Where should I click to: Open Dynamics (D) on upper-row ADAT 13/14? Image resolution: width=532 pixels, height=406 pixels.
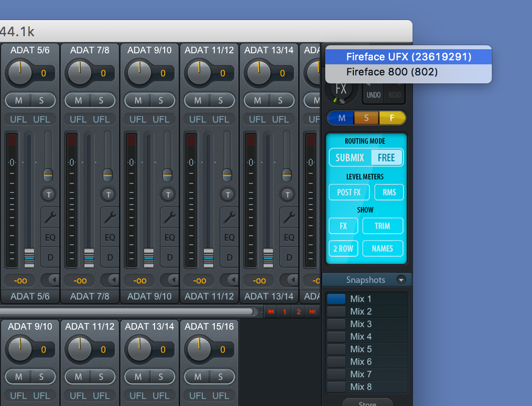(289, 258)
